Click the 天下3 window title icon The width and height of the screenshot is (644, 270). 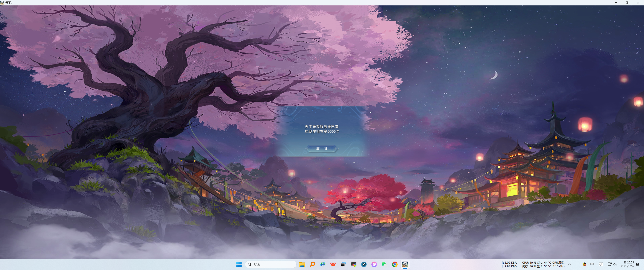click(x=2, y=2)
